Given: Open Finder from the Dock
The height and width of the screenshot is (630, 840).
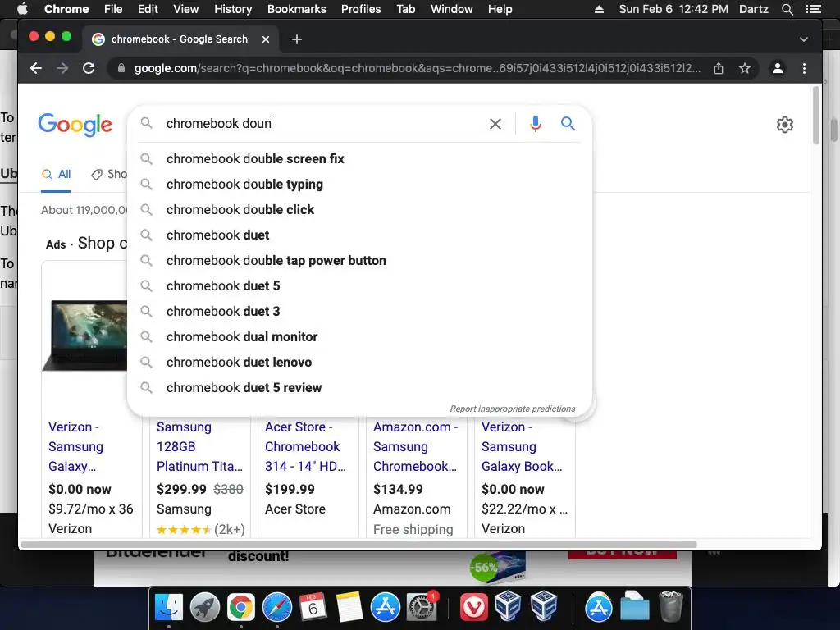Looking at the screenshot, I should click(x=169, y=607).
